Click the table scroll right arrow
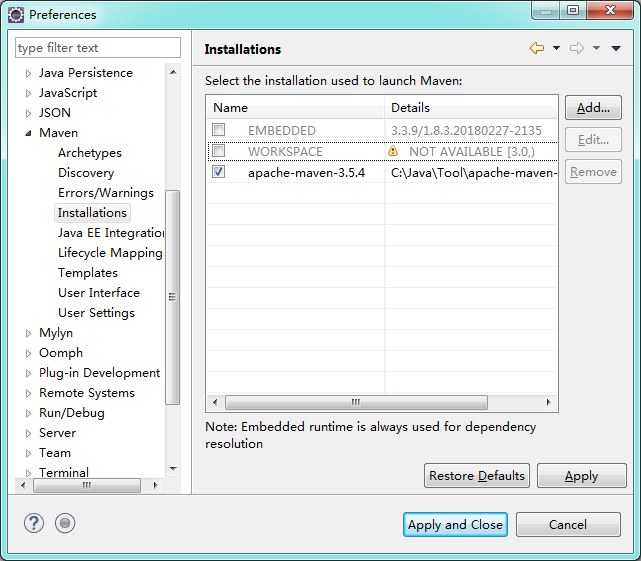 548,402
